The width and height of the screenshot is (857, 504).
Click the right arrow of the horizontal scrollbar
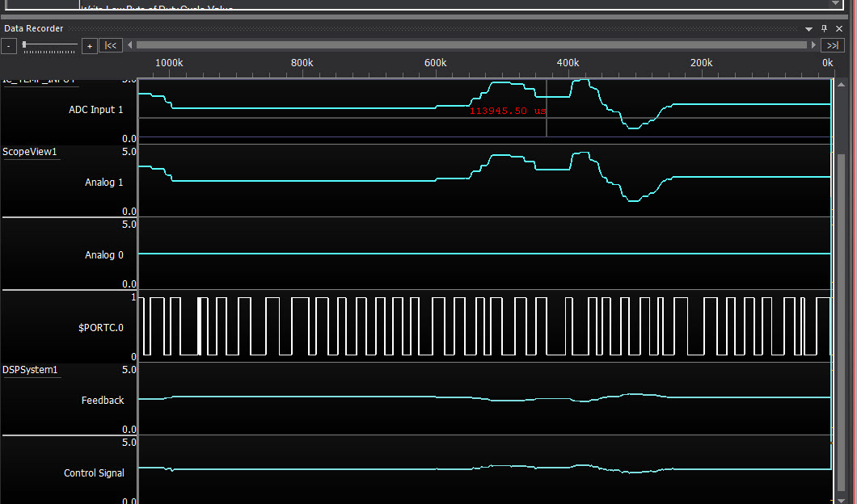tap(813, 45)
